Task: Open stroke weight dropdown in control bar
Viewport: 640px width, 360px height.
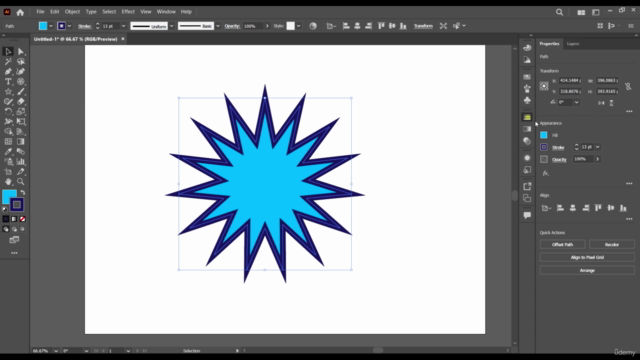Action: 123,26
